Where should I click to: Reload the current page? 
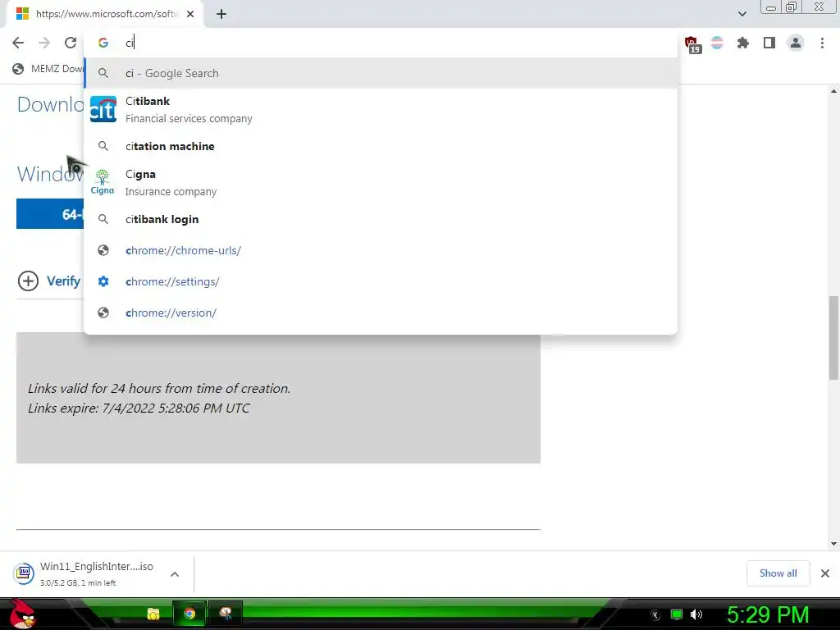pos(71,43)
